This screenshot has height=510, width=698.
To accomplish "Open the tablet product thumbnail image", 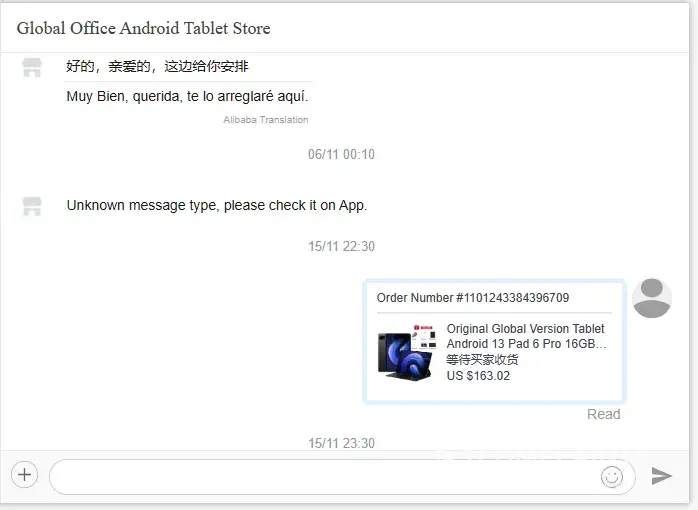I will 406,350.
